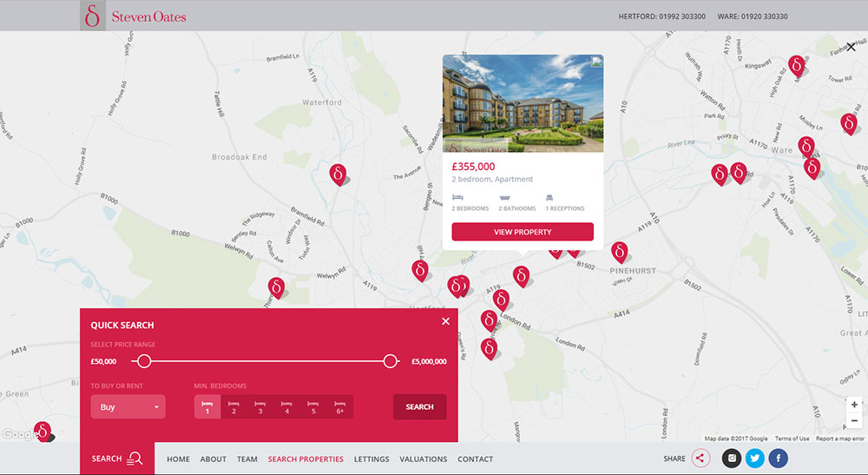Select 3 minimum bedrooms option

(x=260, y=406)
